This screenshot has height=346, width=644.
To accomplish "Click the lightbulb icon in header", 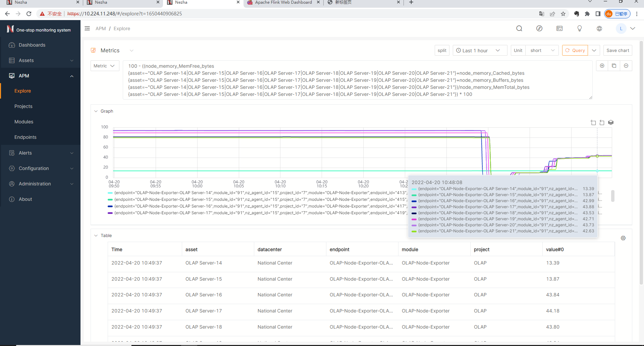I will [x=579, y=28].
